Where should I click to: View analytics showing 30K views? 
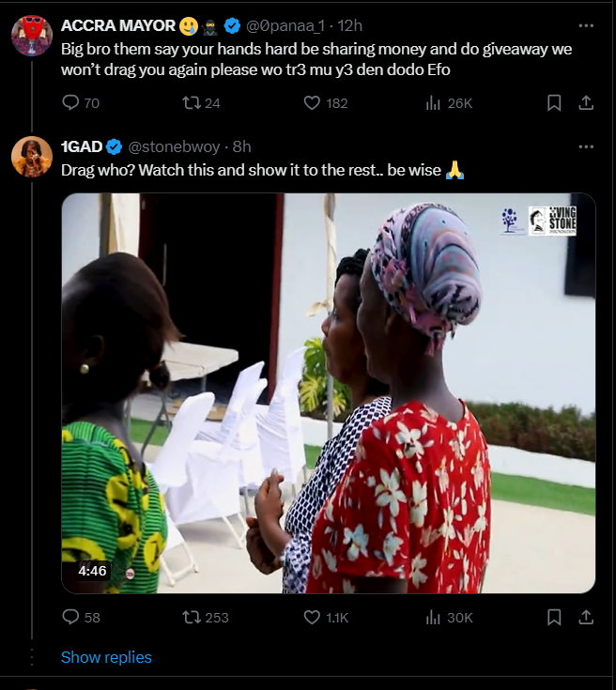pos(434,617)
